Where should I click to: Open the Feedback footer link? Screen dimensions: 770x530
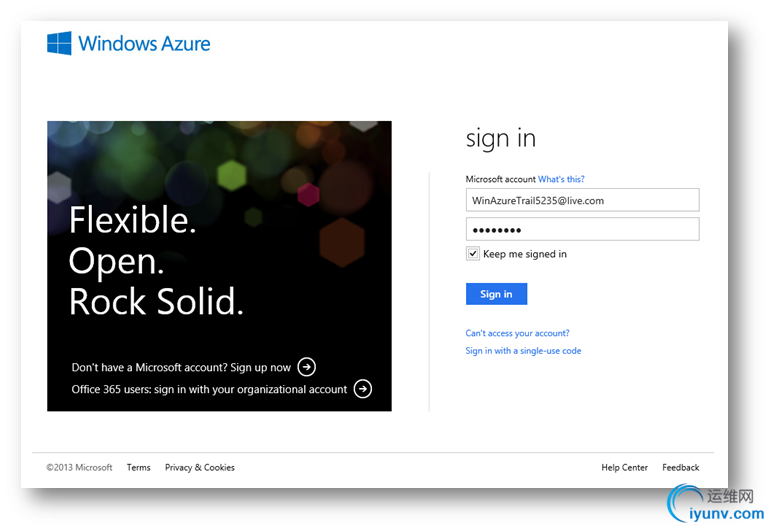pos(680,468)
